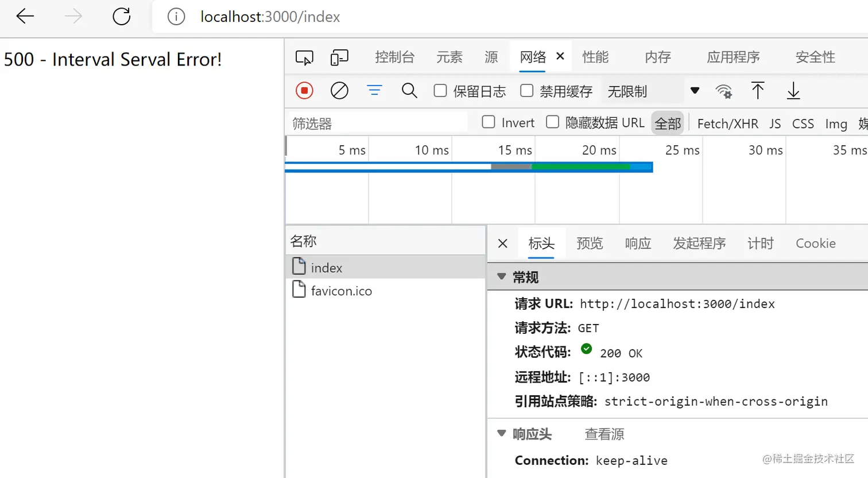Image resolution: width=868 pixels, height=478 pixels.
Task: Open the 发起程序 details tab
Action: click(x=699, y=243)
